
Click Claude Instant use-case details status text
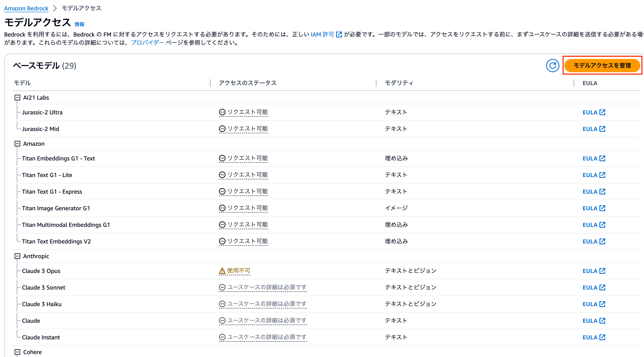click(x=266, y=337)
